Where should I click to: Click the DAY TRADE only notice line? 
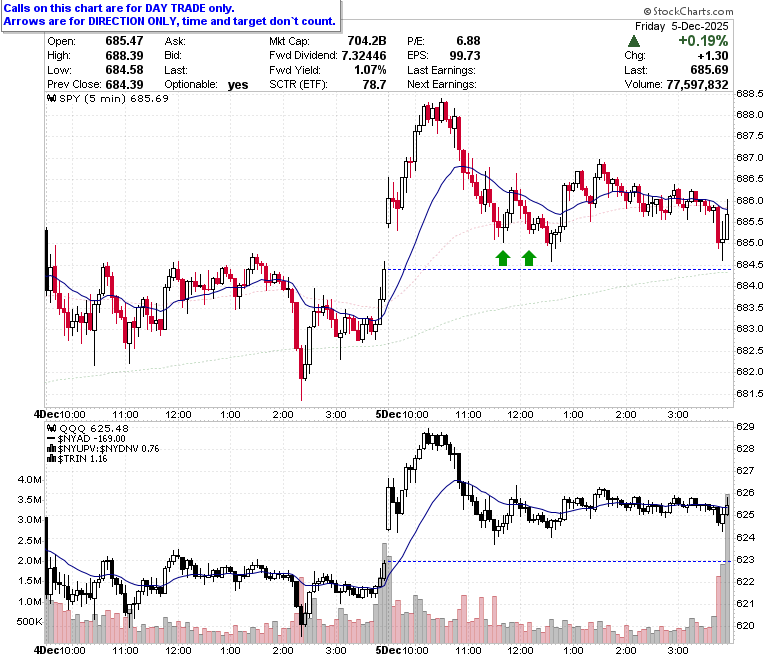click(x=119, y=8)
